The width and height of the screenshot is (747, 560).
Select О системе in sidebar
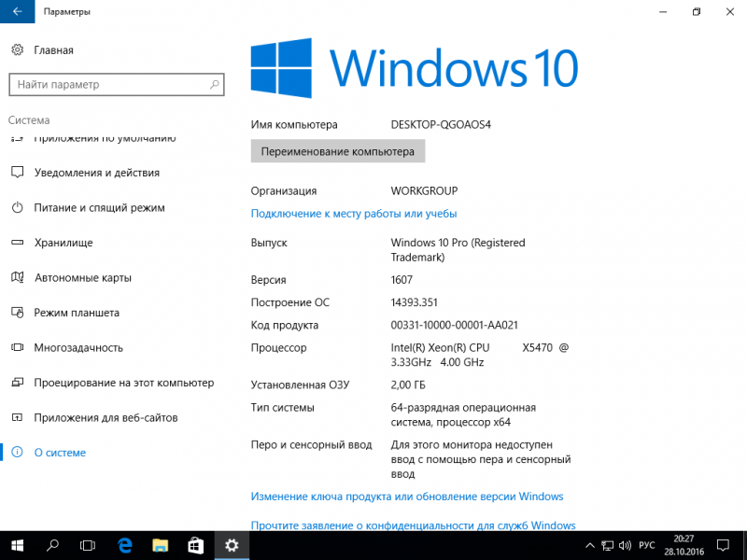(60, 453)
